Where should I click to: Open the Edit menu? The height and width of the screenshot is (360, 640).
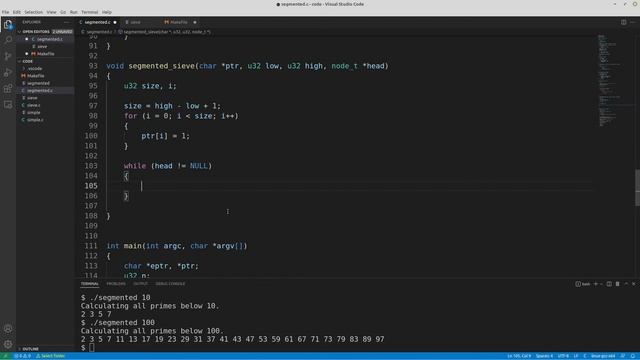(17, 12)
